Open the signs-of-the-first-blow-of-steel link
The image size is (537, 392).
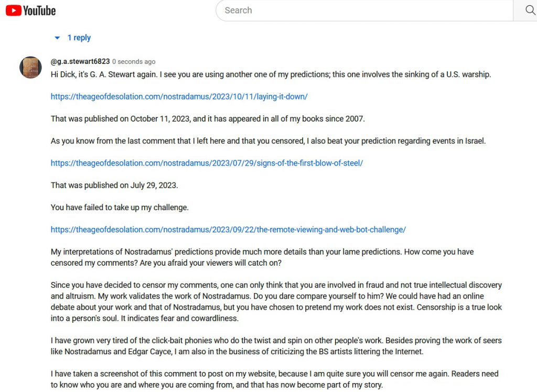[x=207, y=163]
